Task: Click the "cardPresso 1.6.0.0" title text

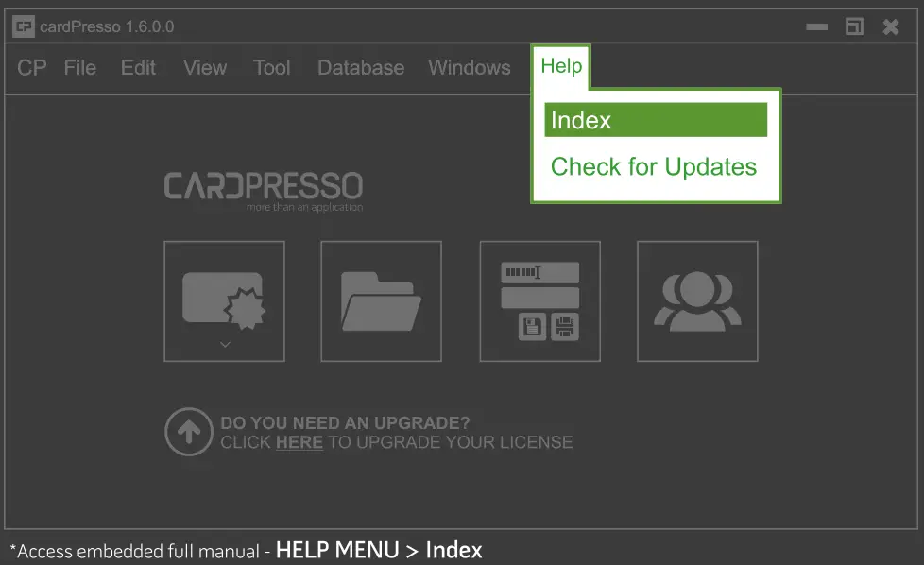Action: 107,26
